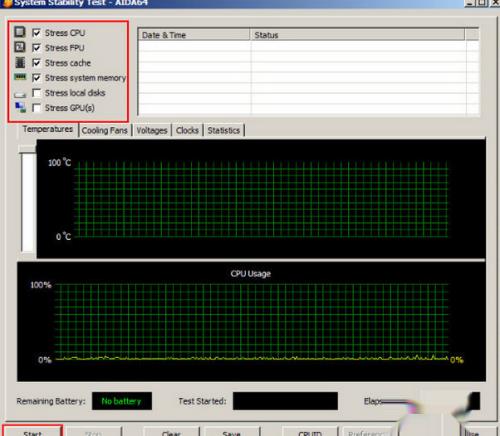Click the green memory module icon

(20, 77)
